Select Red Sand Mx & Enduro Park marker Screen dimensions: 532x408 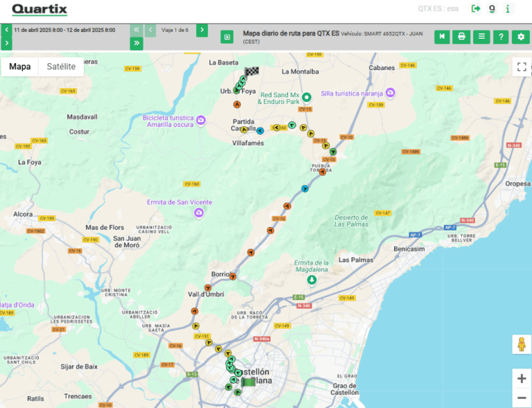[307, 98]
